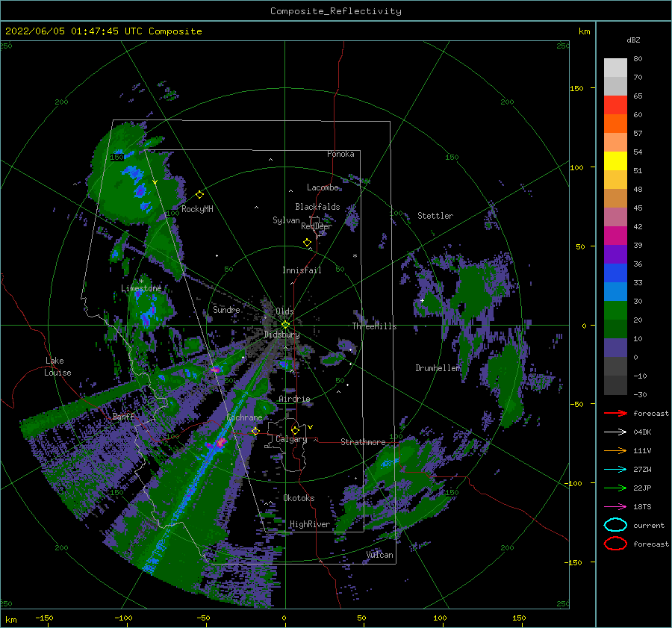This screenshot has width=672, height=628.
Task: Click the Sylvan label
Action: tap(286, 220)
